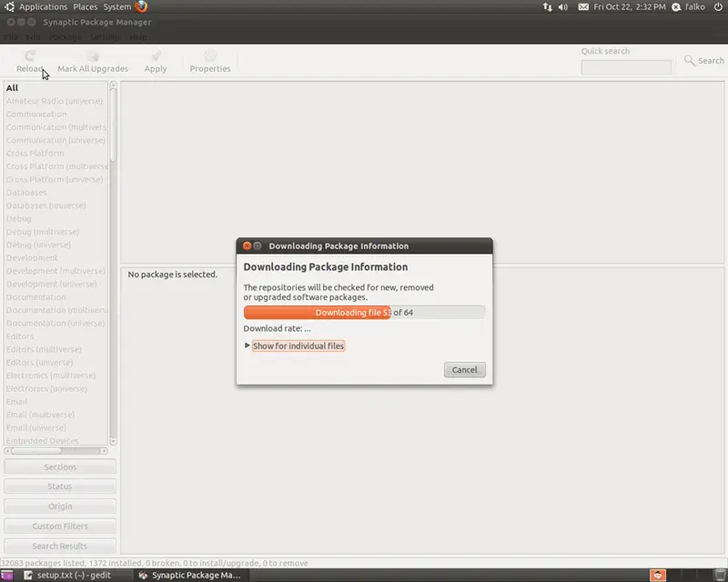Open package Properties from the toolbar

click(x=210, y=62)
